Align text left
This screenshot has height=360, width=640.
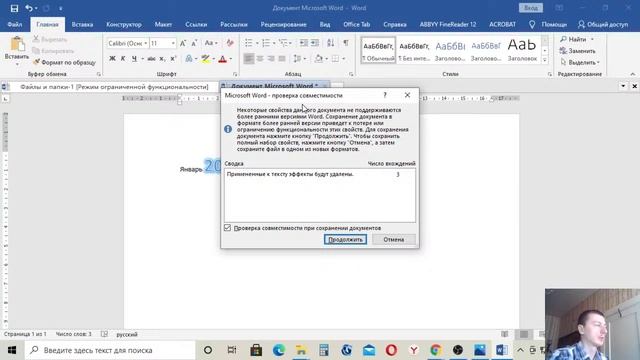249,59
